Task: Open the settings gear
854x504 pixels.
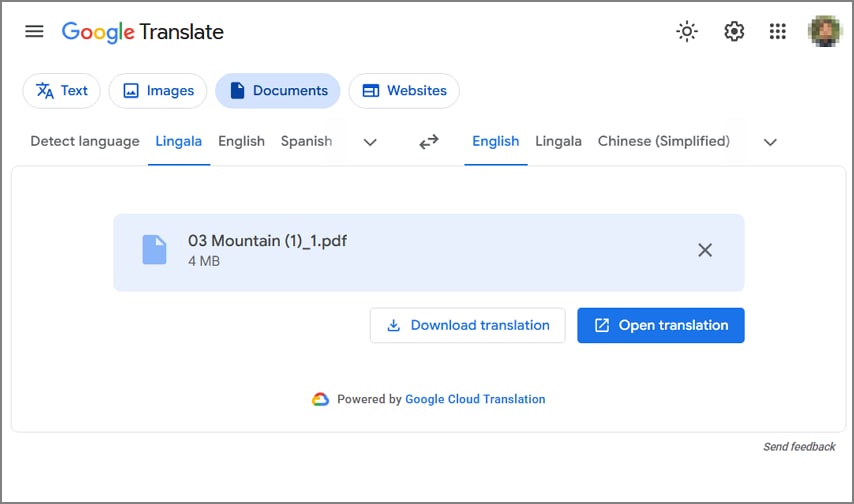Action: [x=734, y=32]
